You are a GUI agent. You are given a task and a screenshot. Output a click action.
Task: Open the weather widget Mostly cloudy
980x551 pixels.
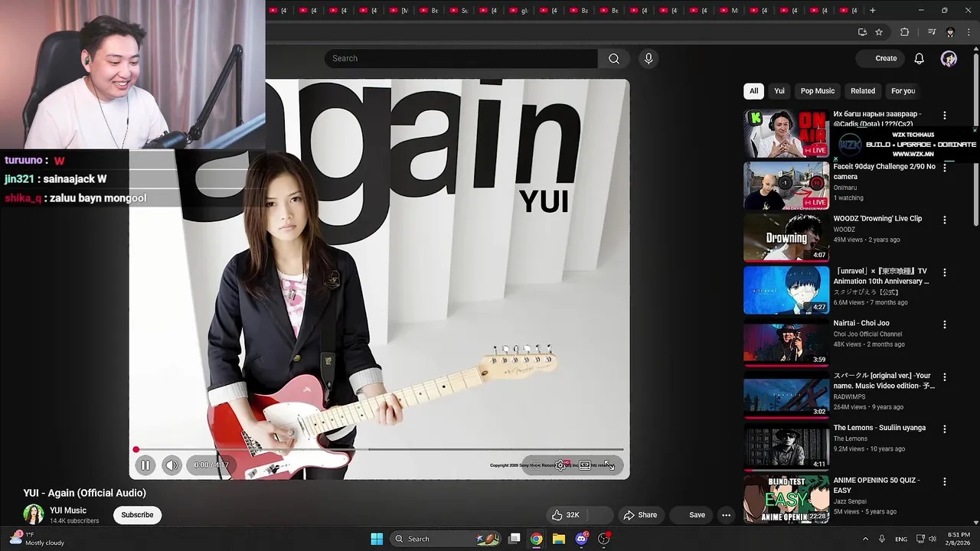(x=37, y=539)
